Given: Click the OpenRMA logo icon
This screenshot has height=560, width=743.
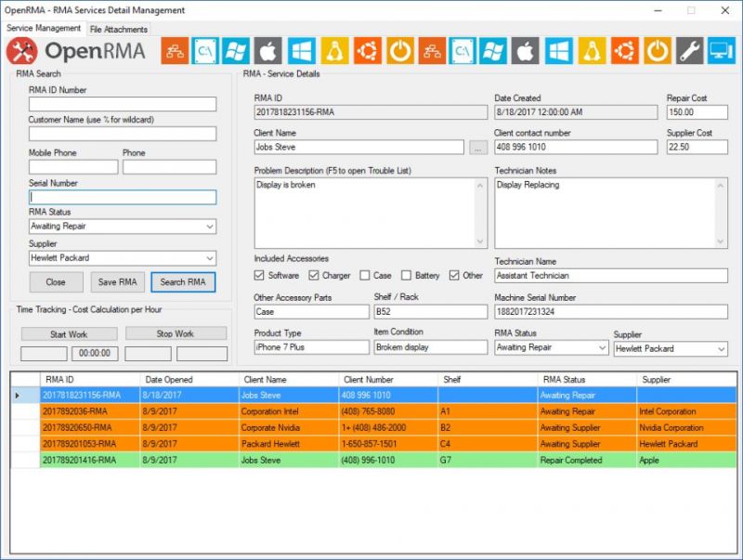Looking at the screenshot, I should [21, 51].
